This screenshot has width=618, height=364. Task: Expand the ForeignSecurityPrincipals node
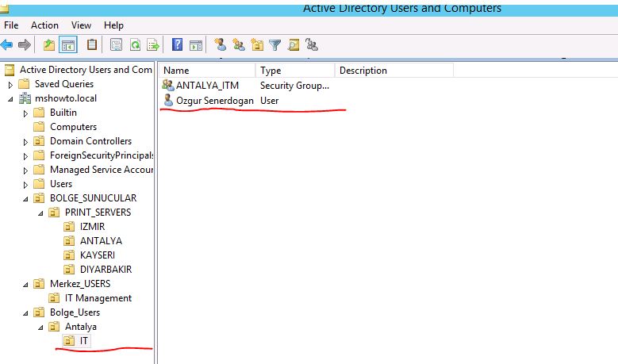(x=25, y=156)
